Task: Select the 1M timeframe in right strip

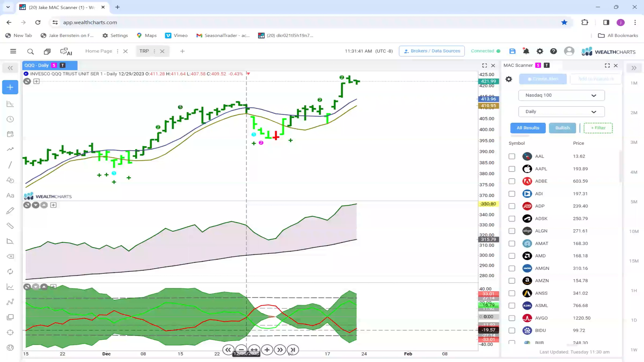Action: tap(634, 83)
